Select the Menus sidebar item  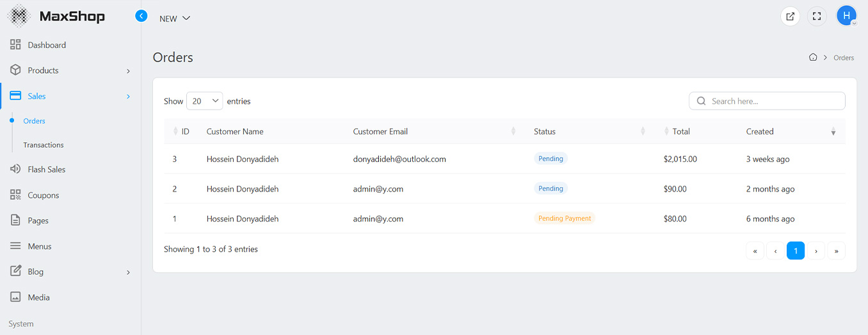39,246
